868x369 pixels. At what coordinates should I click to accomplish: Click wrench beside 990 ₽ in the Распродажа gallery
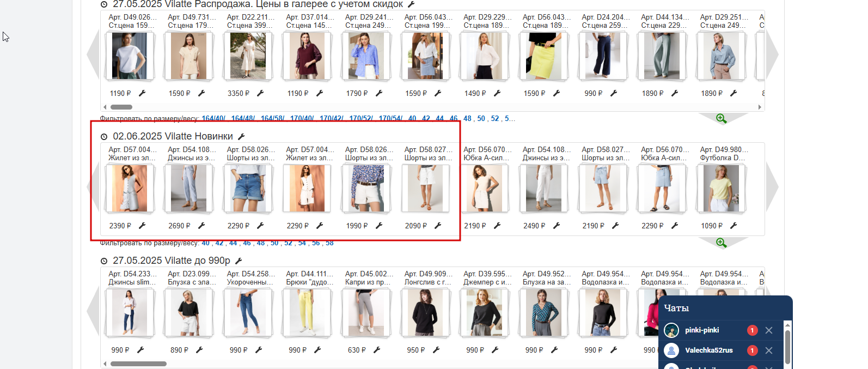point(614,93)
